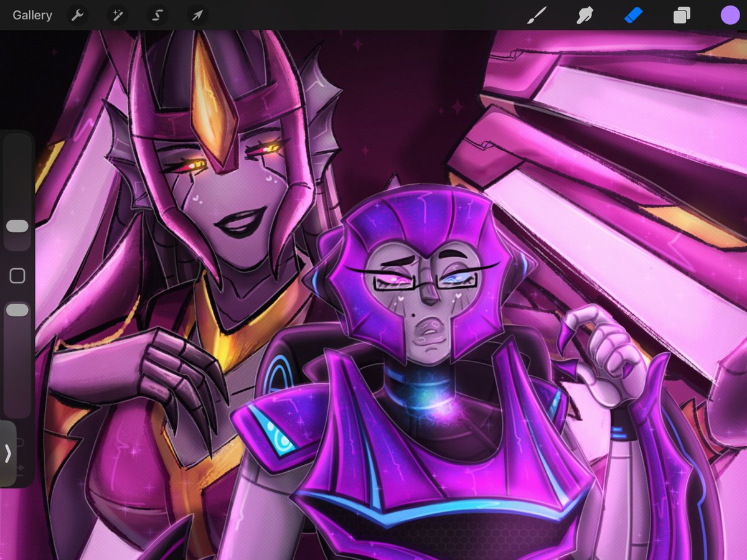Select the Smudge finger tool
747x560 pixels.
tap(585, 15)
